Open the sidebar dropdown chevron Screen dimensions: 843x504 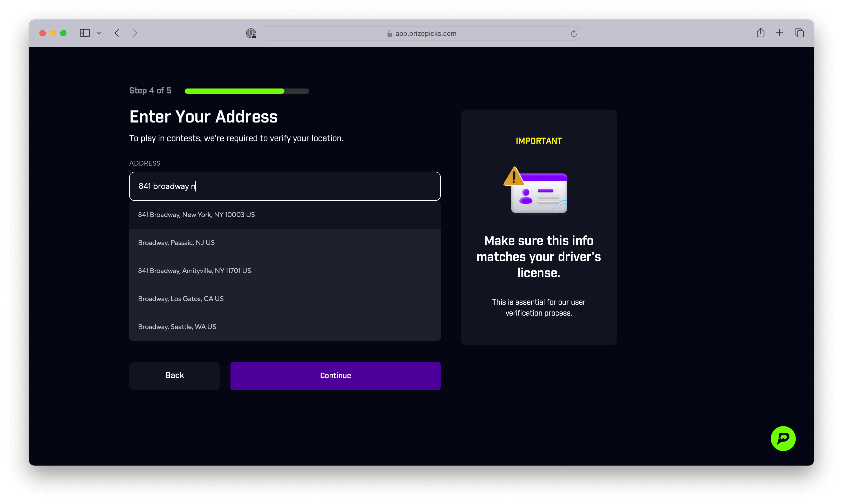(99, 33)
